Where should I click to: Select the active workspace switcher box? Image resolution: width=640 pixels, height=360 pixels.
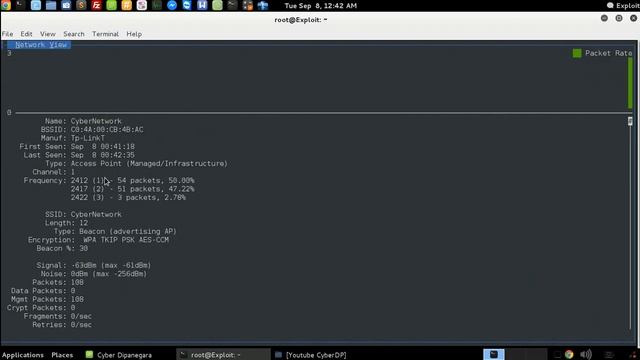click(x=493, y=354)
